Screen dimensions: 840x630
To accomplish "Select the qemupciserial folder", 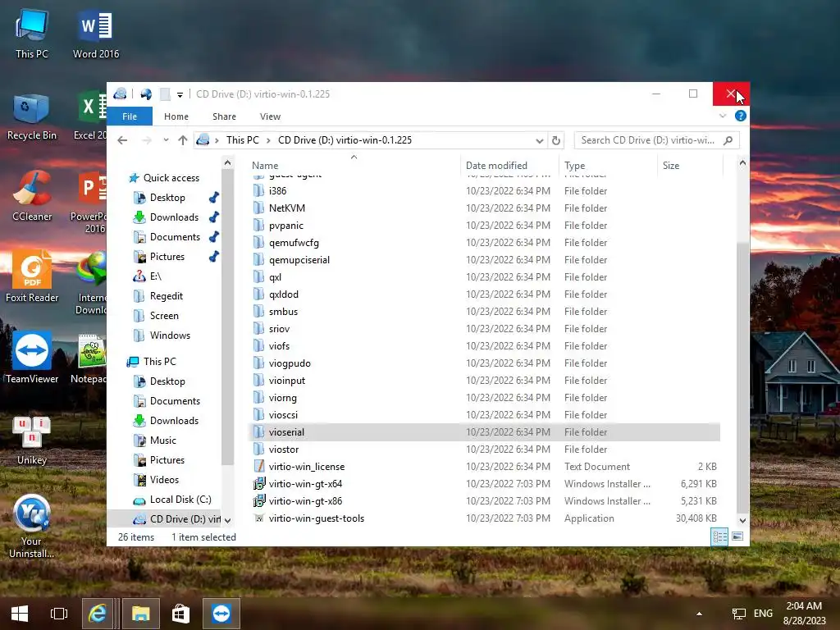I will (x=299, y=260).
